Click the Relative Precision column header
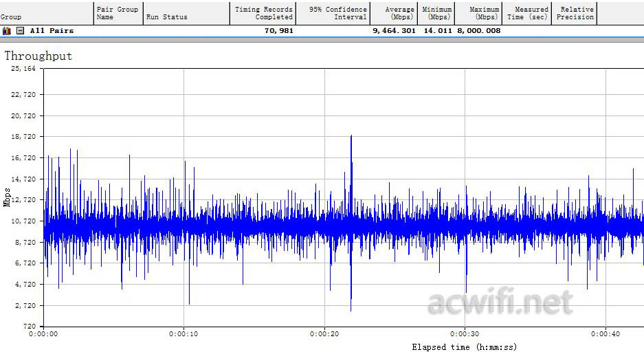This screenshot has width=644, height=352. pyautogui.click(x=575, y=13)
